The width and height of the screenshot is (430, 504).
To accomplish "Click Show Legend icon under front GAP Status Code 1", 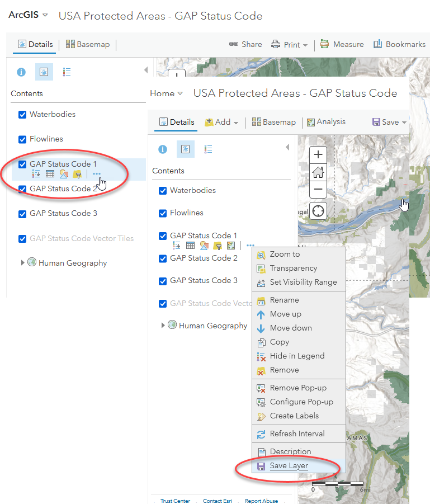I will 177,246.
